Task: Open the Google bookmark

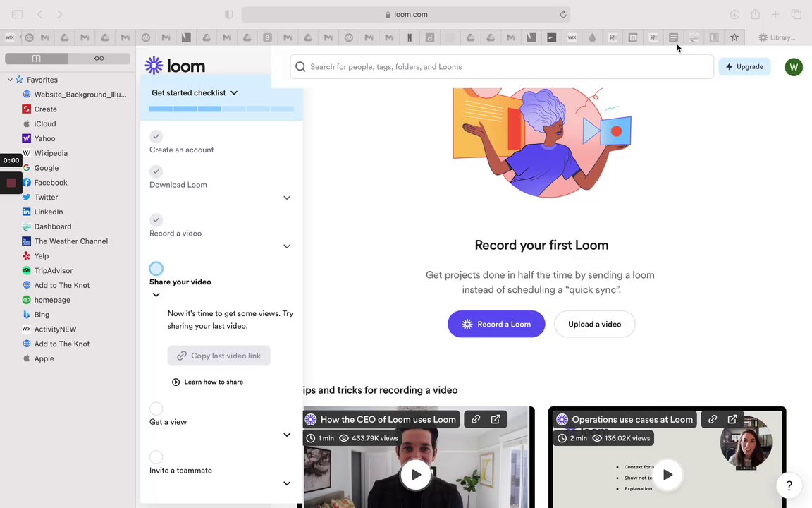Action: coord(40,168)
